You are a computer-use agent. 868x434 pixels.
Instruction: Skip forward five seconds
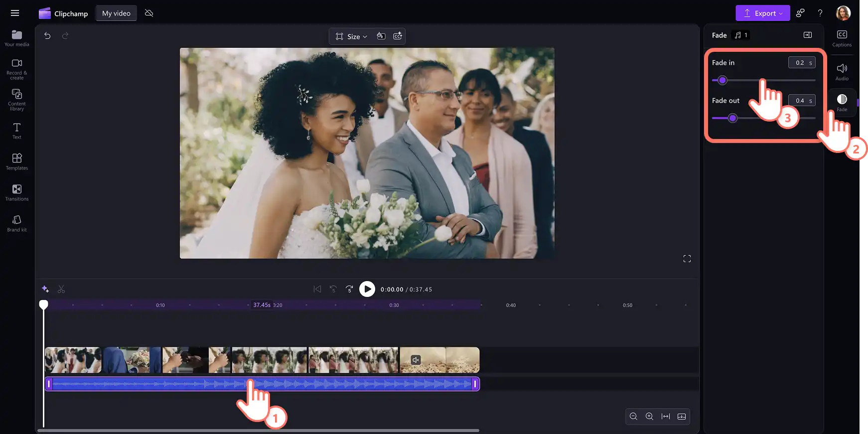point(349,289)
